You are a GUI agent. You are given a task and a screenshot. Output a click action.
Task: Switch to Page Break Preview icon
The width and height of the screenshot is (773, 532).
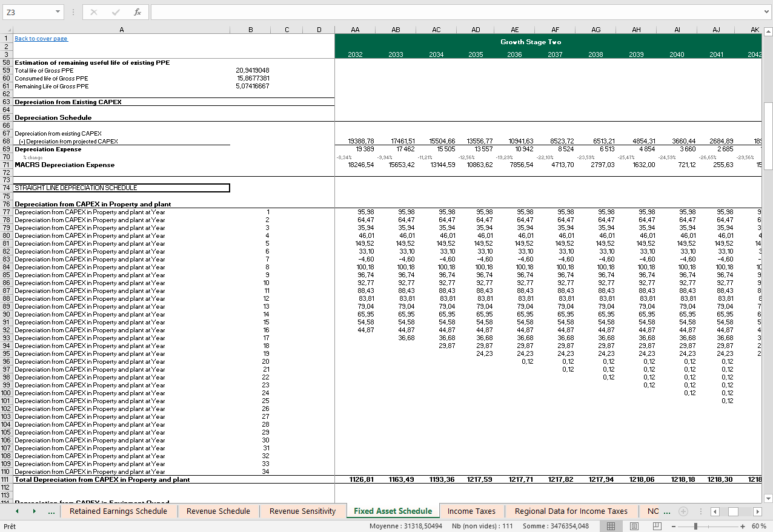(657, 527)
